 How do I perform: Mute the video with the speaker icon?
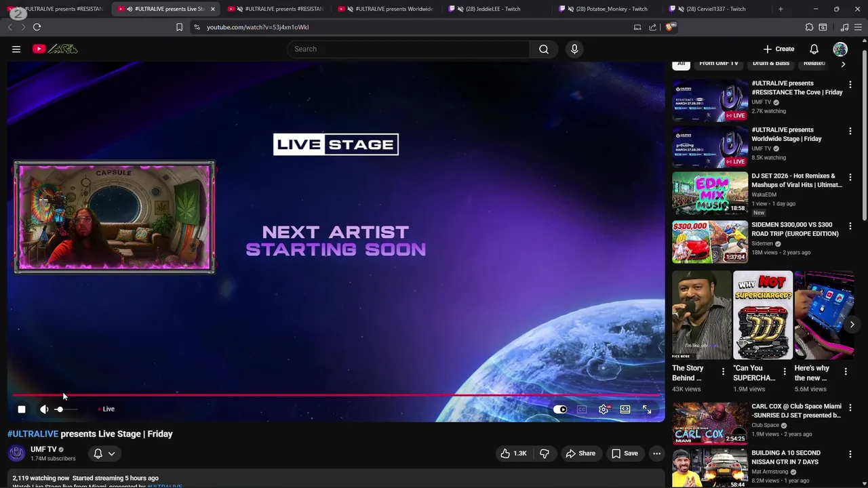click(x=44, y=409)
